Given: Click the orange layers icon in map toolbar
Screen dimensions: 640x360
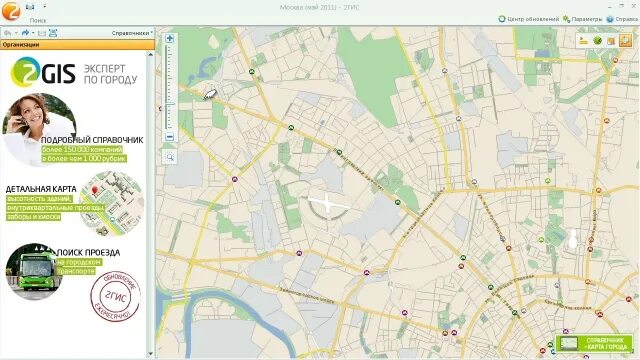Looking at the screenshot, I should point(611,40).
